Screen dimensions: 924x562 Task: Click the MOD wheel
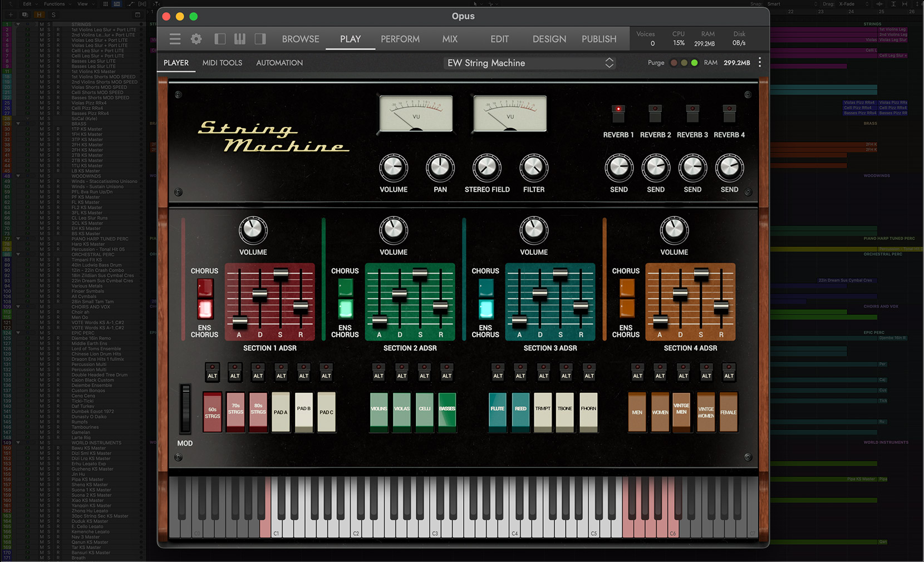point(185,409)
